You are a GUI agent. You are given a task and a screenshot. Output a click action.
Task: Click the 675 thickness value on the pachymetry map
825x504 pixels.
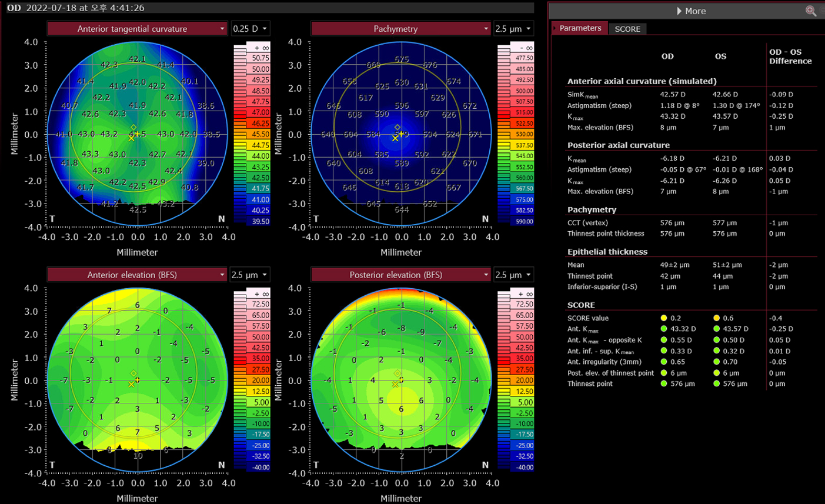(x=402, y=59)
